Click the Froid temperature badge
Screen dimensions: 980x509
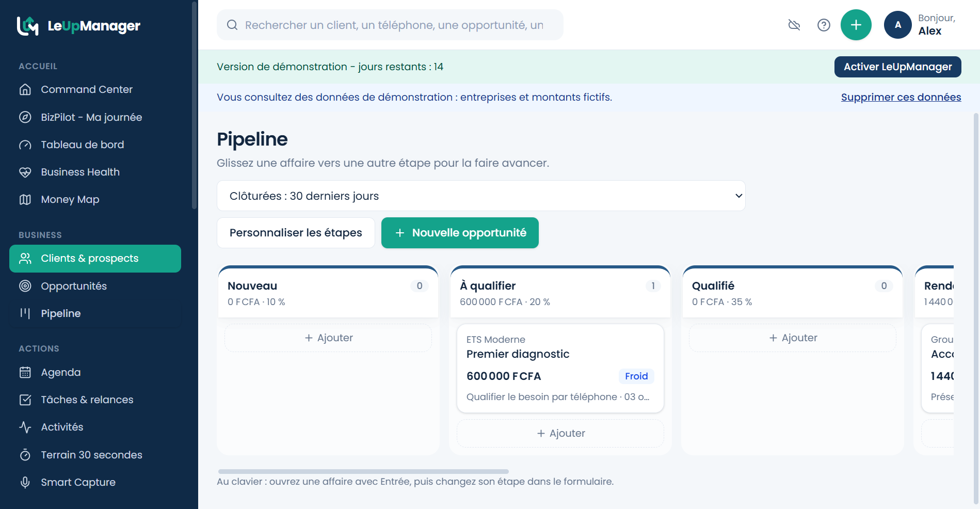[x=636, y=376]
